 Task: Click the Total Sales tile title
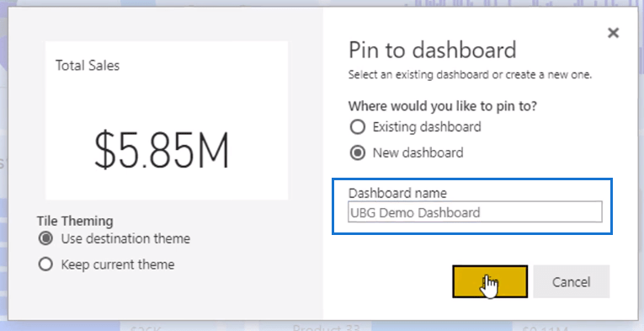click(88, 66)
